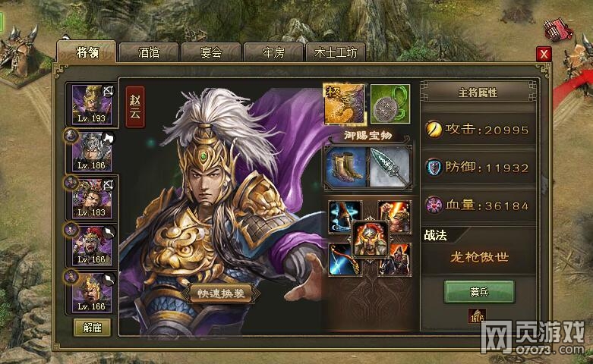This screenshot has height=364, width=593.
Task: Click the flaming warrior icon at top right
Action: click(x=395, y=217)
